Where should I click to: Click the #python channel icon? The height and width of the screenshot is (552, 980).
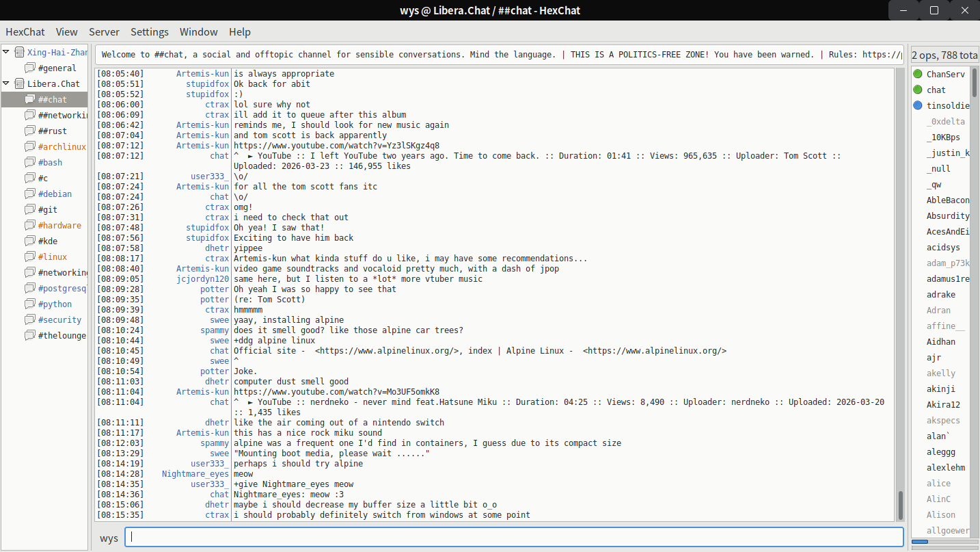point(29,304)
